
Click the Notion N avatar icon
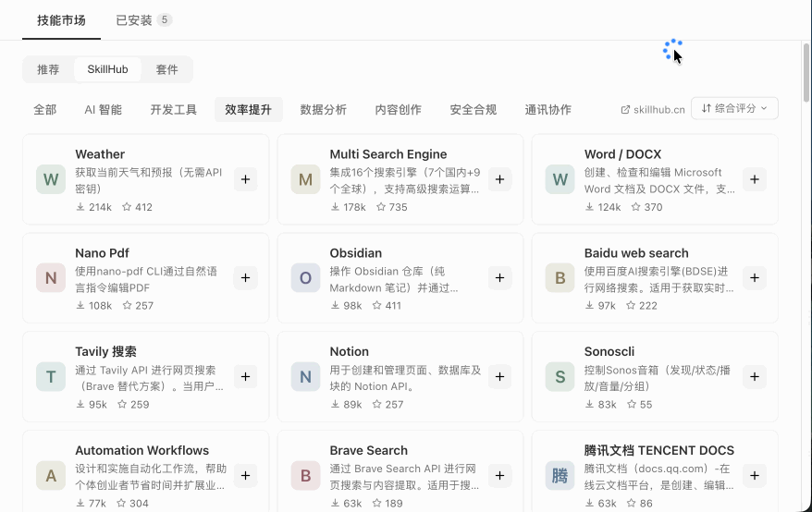pos(305,376)
